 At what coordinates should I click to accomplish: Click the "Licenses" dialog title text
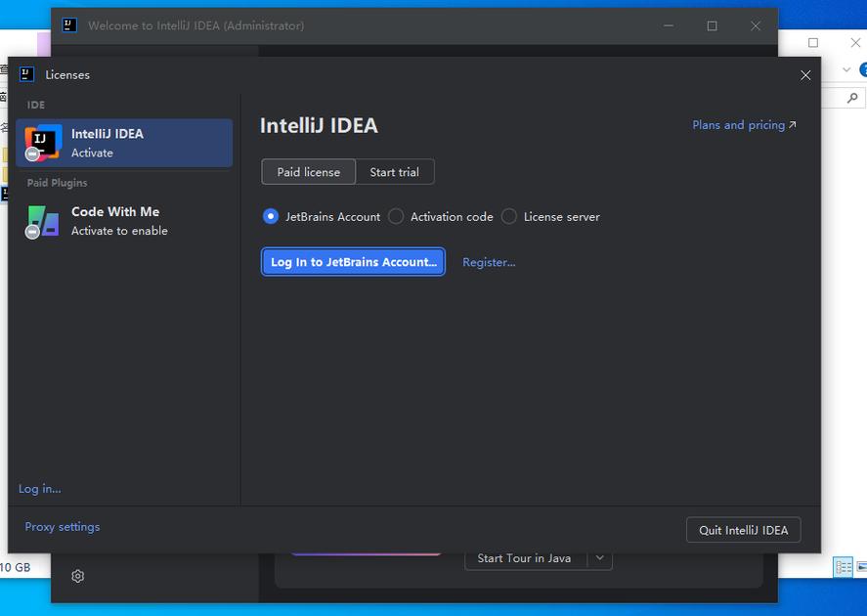[x=67, y=74]
